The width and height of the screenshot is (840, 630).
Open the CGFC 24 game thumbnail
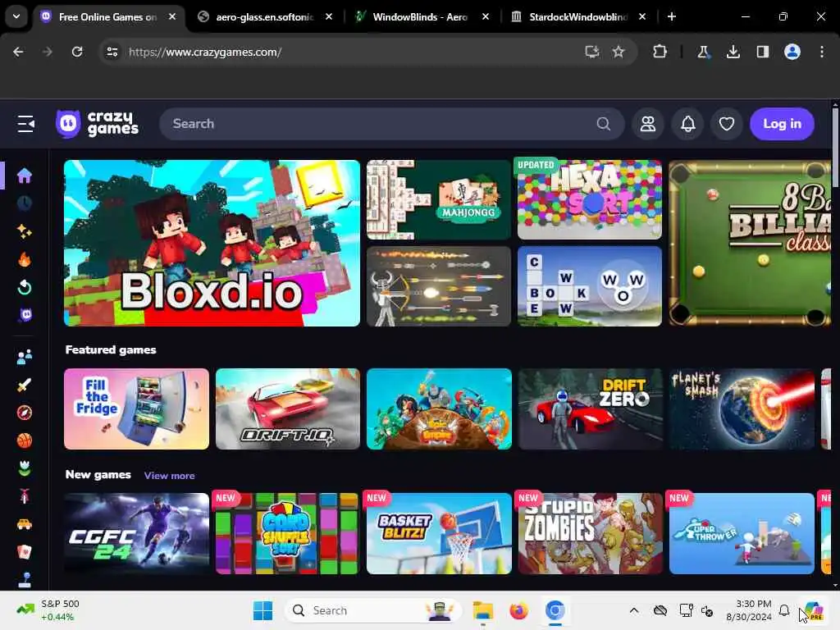click(x=136, y=533)
